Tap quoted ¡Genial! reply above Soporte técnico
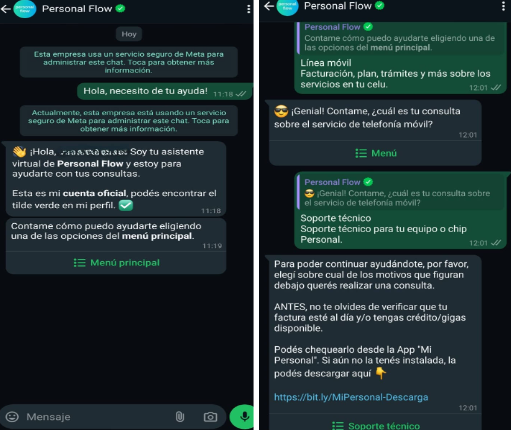 [400, 192]
